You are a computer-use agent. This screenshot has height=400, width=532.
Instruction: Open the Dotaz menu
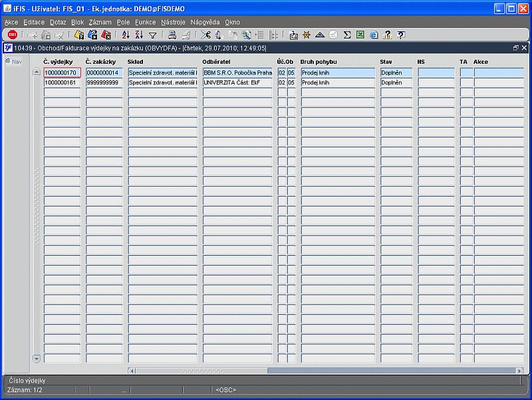click(x=58, y=22)
